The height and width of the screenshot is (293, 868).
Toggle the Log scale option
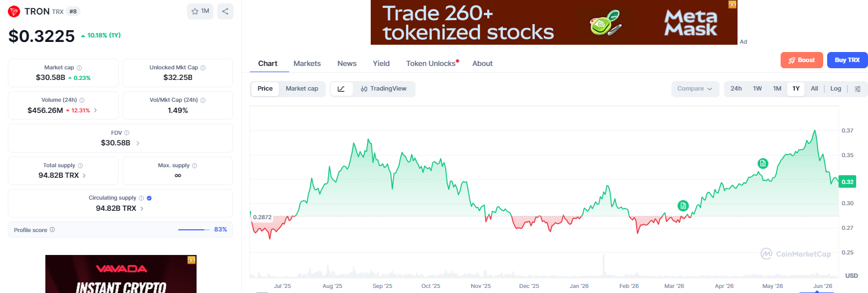(836, 88)
